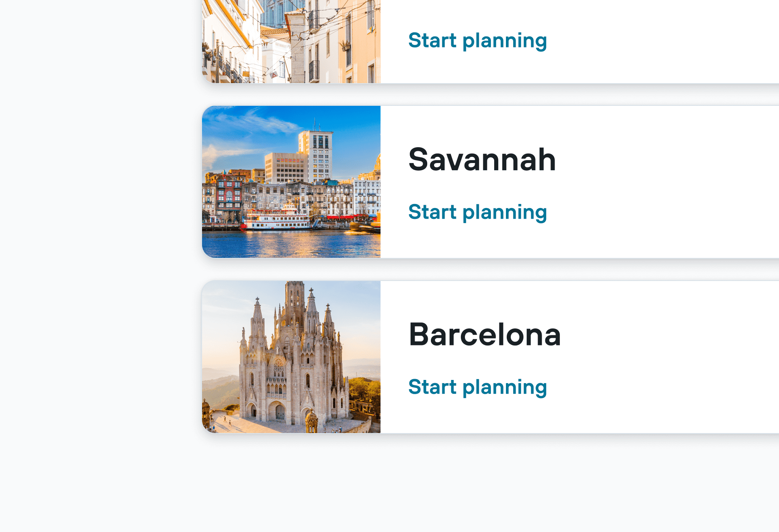The height and width of the screenshot is (532, 779).
Task: Click "Start planning" under Barcelona
Action: [477, 387]
